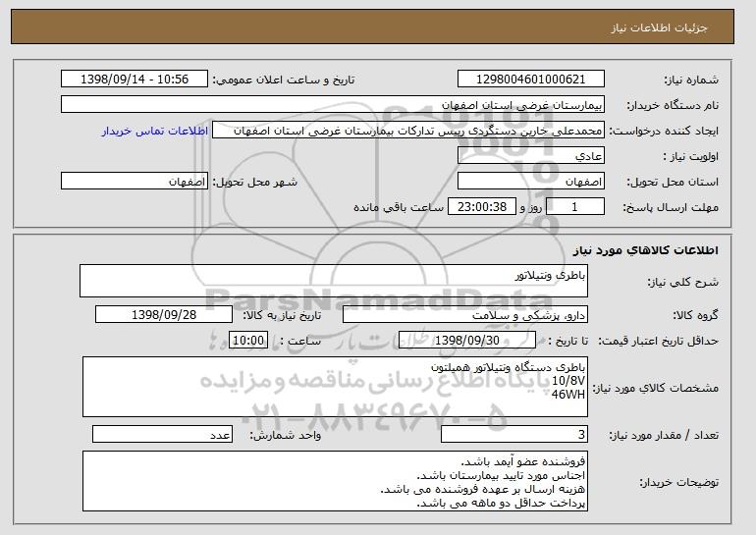Click the delivery province field اصفهان
Image resolution: width=756 pixels, height=535 pixels.
[531, 182]
